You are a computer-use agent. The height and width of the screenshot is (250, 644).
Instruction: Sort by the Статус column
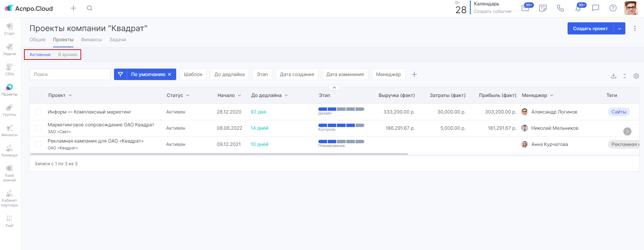[178, 95]
